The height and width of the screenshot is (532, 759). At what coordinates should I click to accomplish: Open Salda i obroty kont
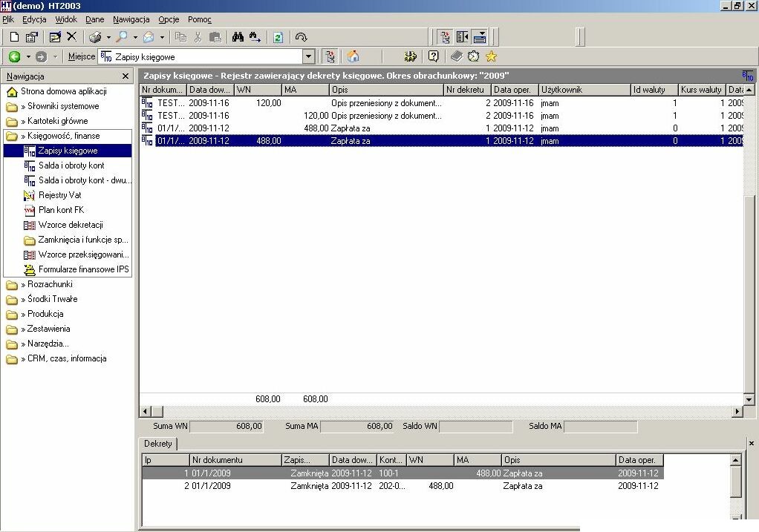pyautogui.click(x=65, y=165)
